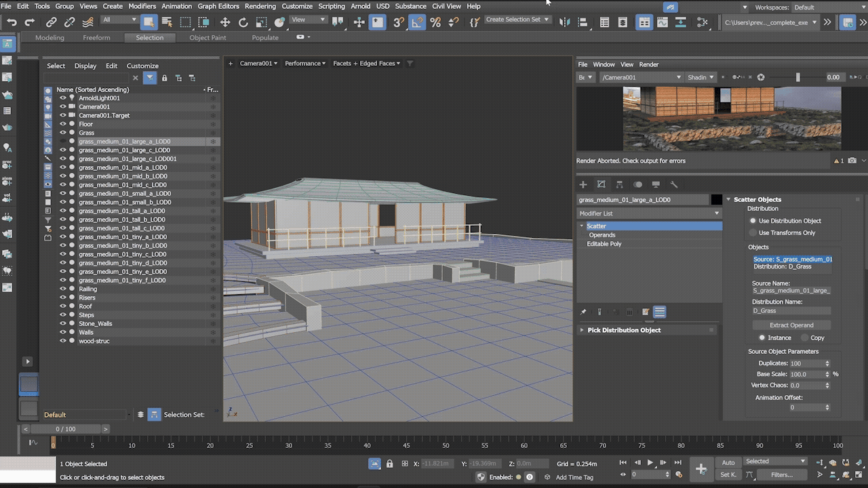
Task: Activate the Rotate tool
Action: pyautogui.click(x=243, y=22)
